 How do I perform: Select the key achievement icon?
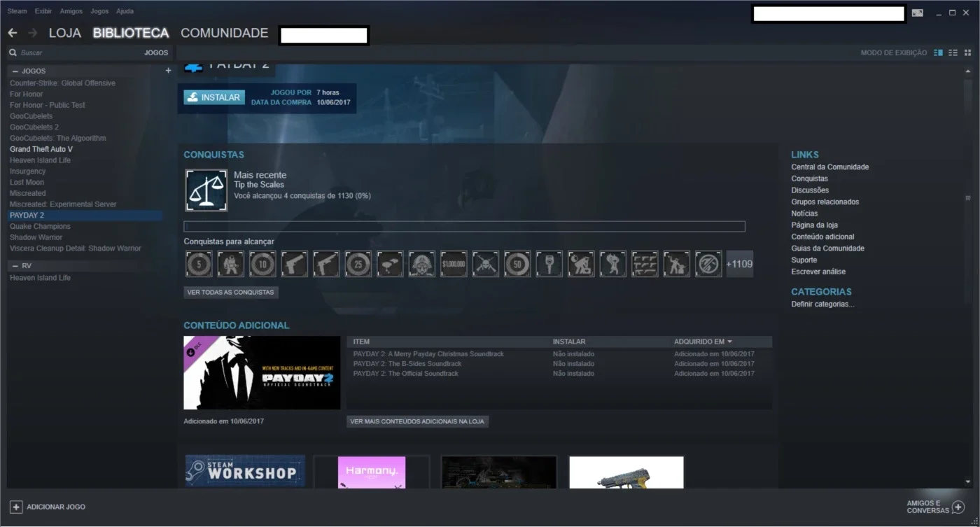coord(549,264)
